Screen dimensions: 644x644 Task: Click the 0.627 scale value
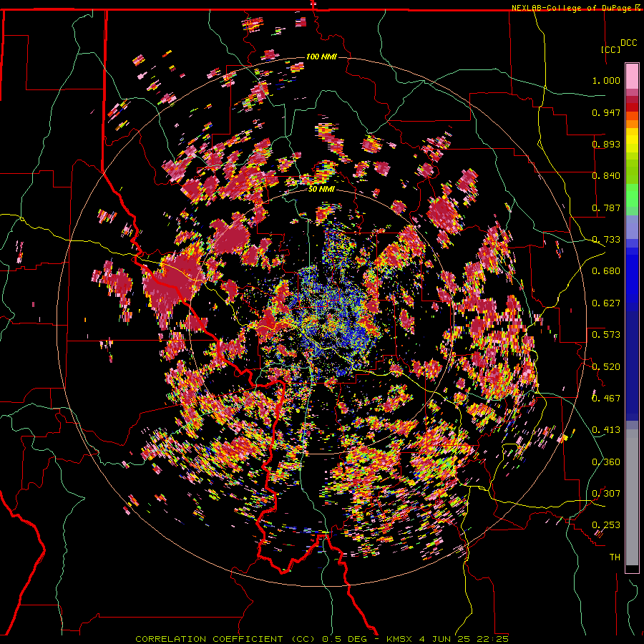click(x=606, y=303)
